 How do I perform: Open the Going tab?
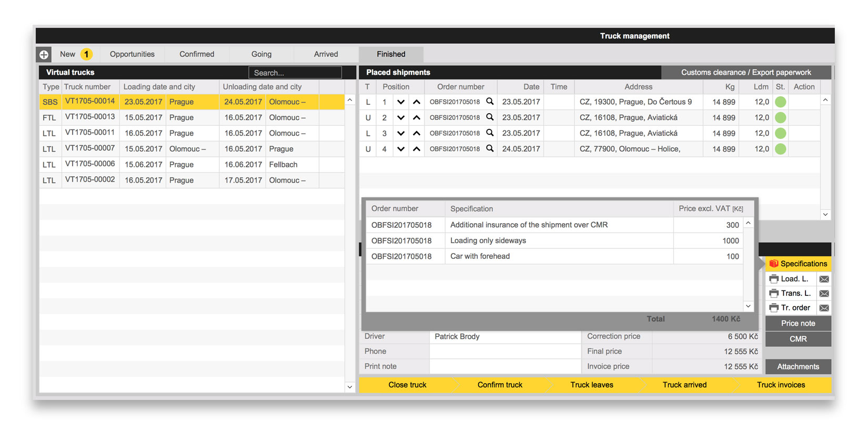pos(261,54)
